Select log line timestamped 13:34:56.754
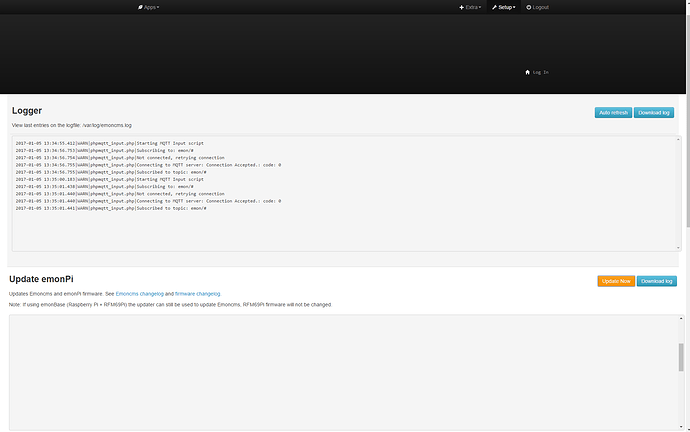This screenshot has height=432, width=690. click(120, 157)
